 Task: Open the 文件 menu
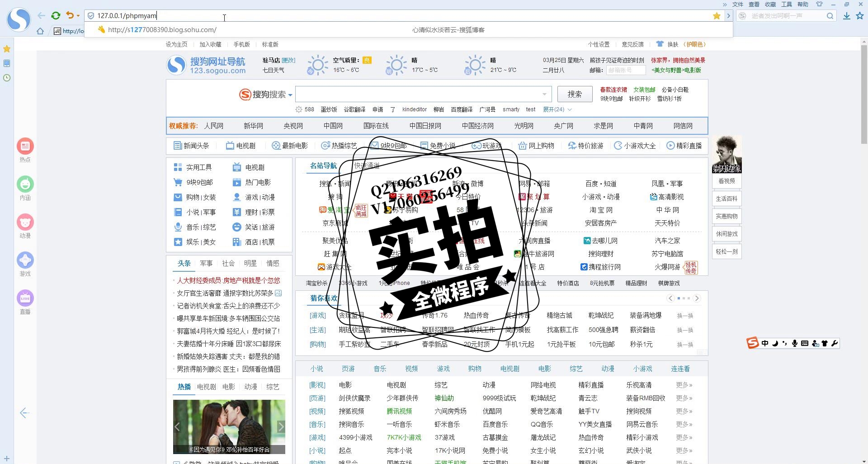coord(738,4)
